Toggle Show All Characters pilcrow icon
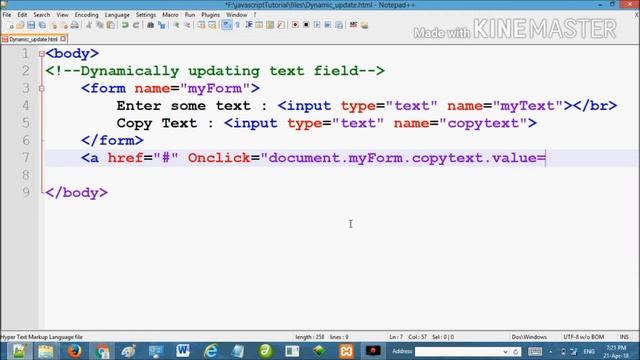 238,25
